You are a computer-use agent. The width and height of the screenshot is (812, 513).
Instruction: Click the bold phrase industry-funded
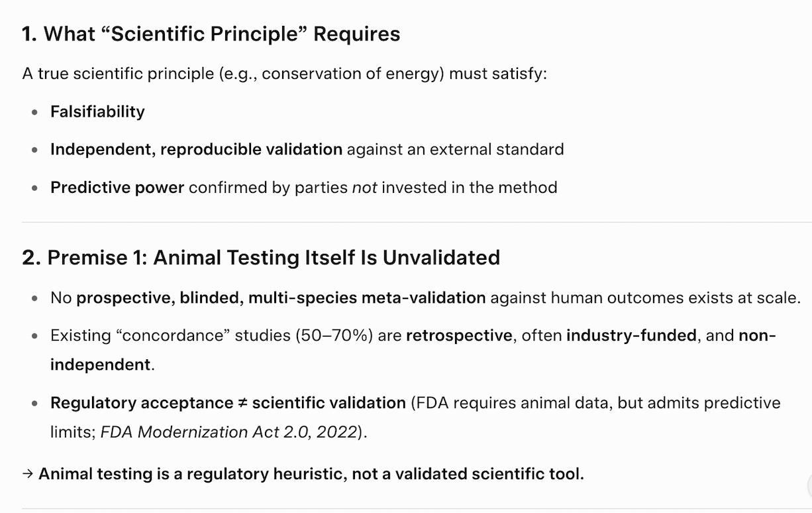(631, 335)
